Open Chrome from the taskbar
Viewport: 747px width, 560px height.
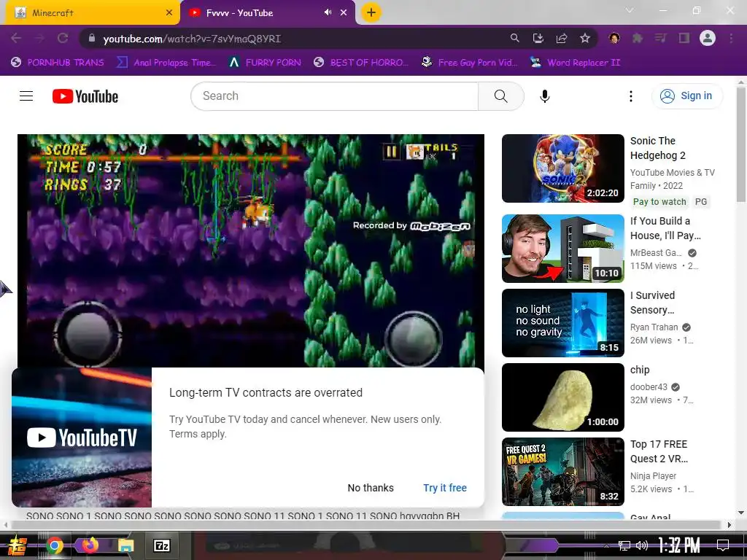[54, 545]
